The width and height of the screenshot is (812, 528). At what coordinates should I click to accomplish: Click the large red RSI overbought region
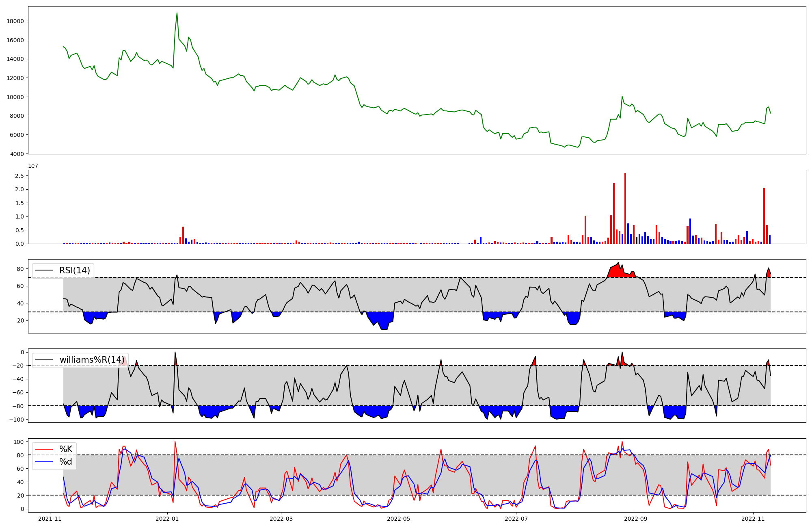coord(617,272)
